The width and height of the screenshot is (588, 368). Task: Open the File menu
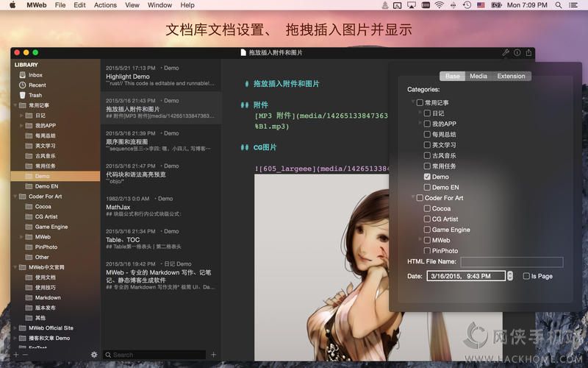click(60, 5)
